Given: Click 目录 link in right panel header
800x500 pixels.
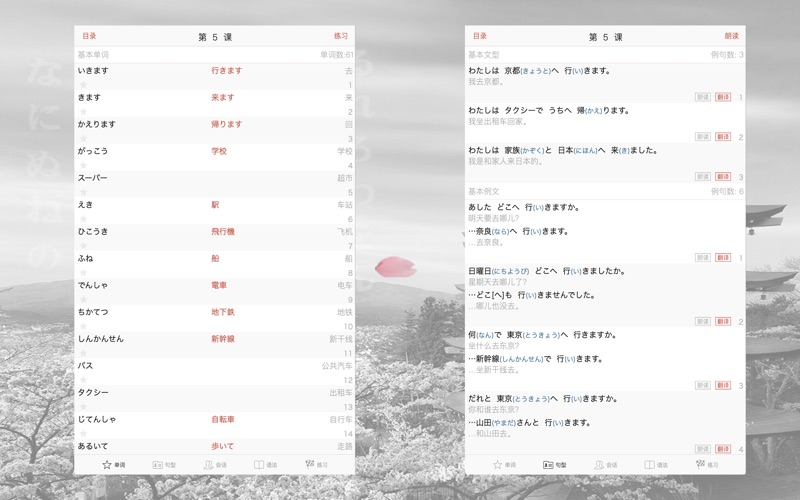Looking at the screenshot, I should [480, 36].
